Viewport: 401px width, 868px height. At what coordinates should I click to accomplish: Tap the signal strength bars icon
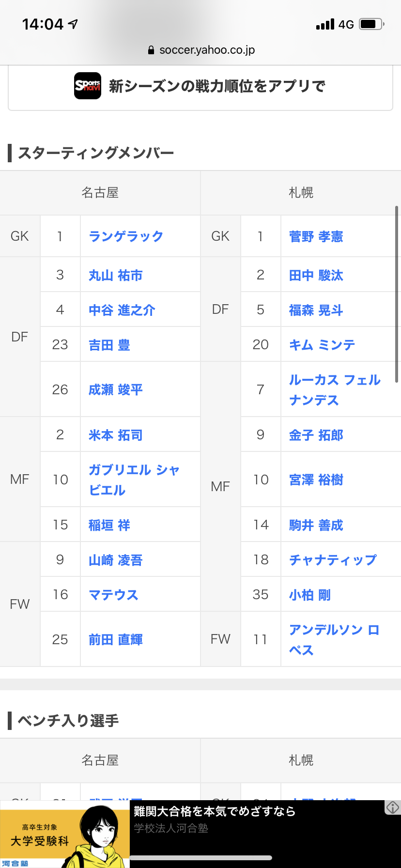point(325,24)
